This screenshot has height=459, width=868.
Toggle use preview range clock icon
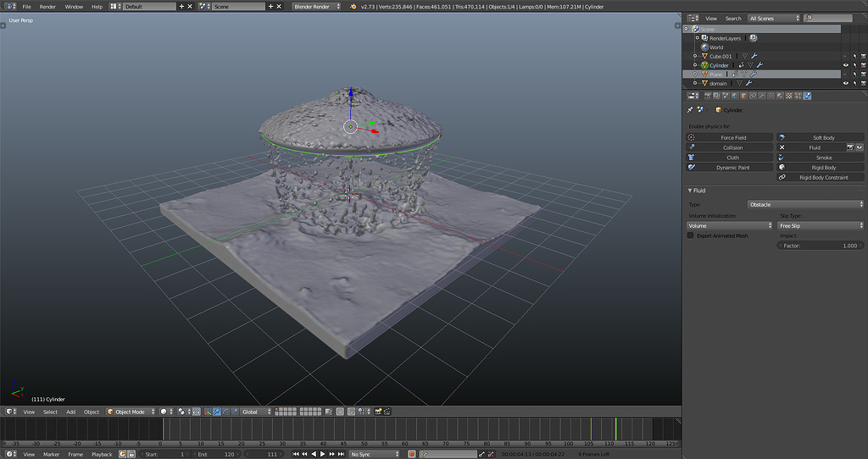click(122, 454)
